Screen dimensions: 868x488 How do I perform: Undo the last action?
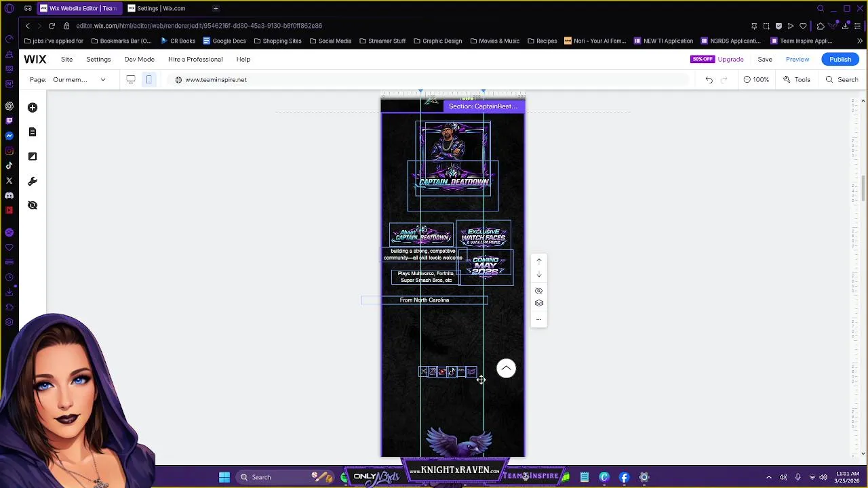click(709, 80)
